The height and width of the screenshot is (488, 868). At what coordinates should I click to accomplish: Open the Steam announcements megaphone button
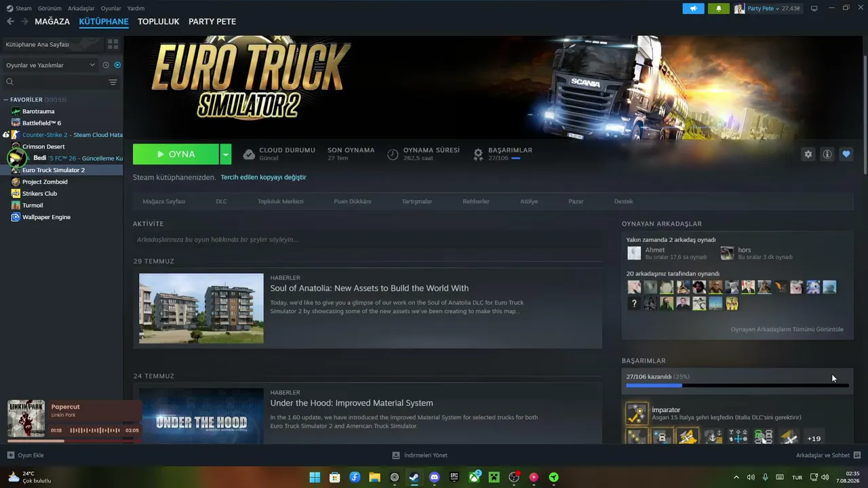[693, 9]
